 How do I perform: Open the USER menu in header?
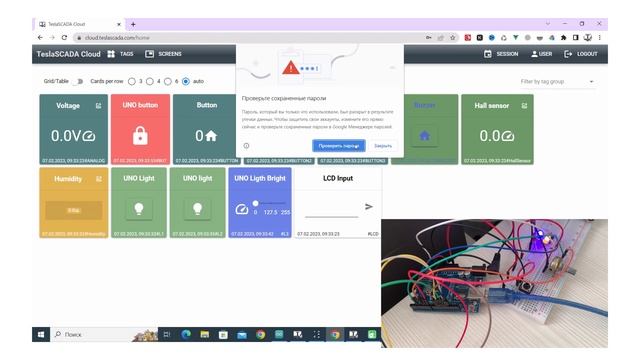(x=541, y=54)
